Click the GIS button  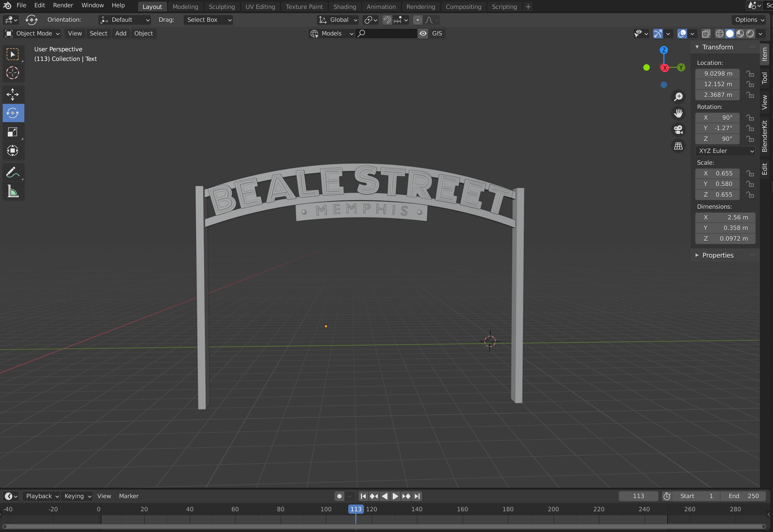click(x=437, y=33)
